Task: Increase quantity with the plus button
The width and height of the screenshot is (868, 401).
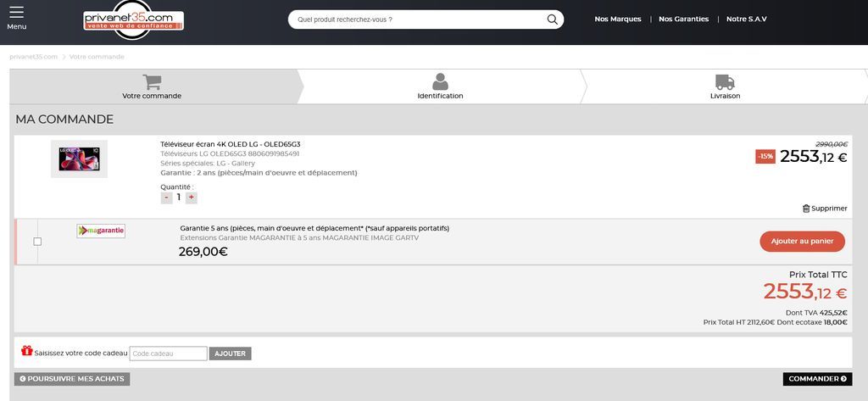Action: pos(191,198)
